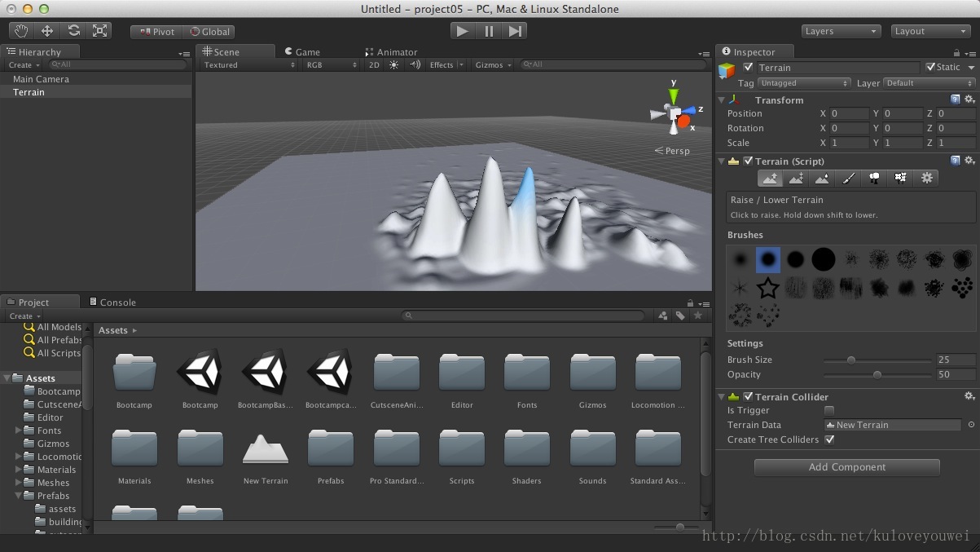The height and width of the screenshot is (552, 980).
Task: Select the Smooth Height terrain tool
Action: point(822,178)
